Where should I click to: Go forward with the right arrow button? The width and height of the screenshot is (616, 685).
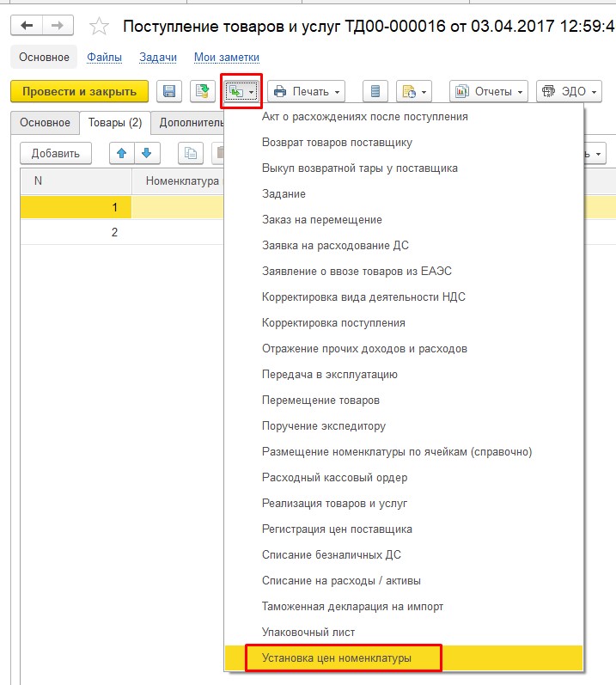tap(58, 26)
